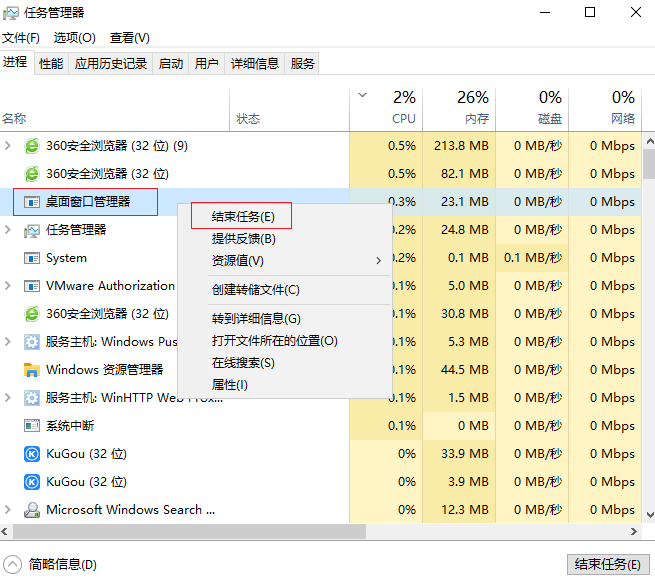The image size is (655, 584).
Task: Click the 简略信息 collapse arrow icon
Action: pyautogui.click(x=12, y=564)
